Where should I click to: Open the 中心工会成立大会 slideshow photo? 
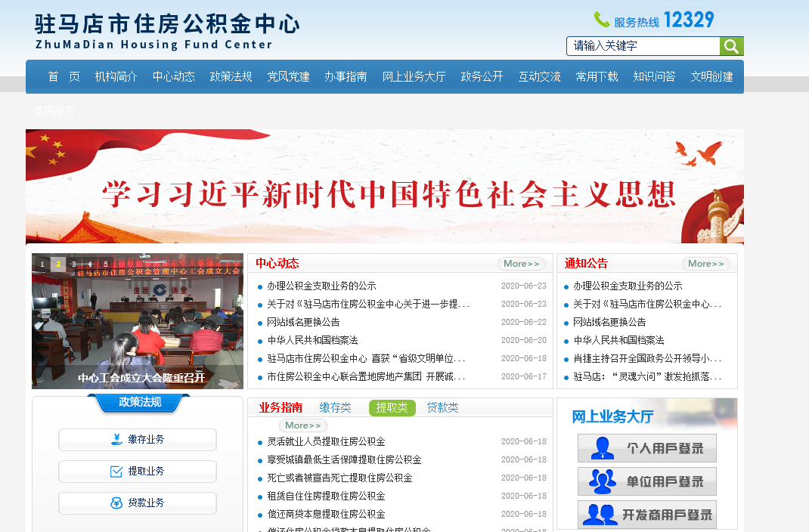point(138,320)
